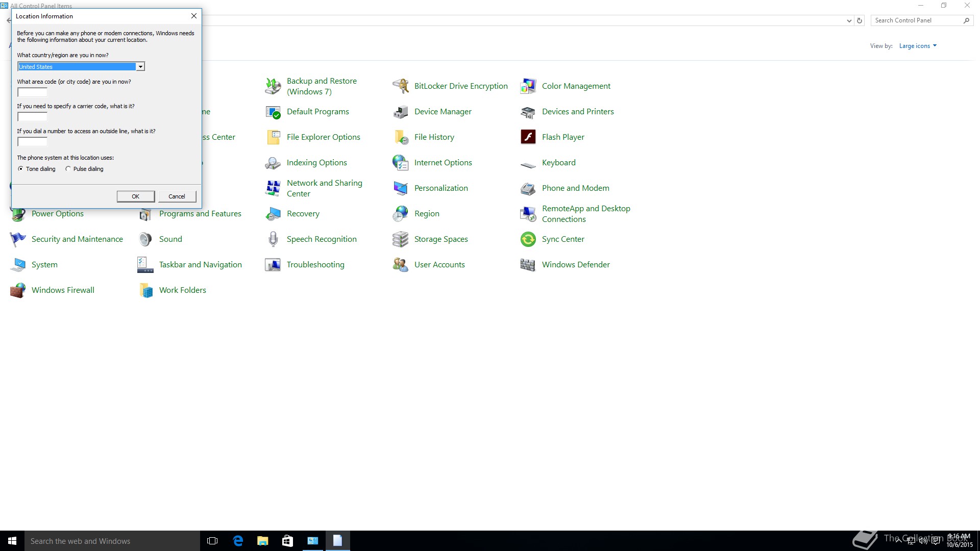Screen dimensions: 980x551
Task: Open the Device Manager icon
Action: pos(401,112)
